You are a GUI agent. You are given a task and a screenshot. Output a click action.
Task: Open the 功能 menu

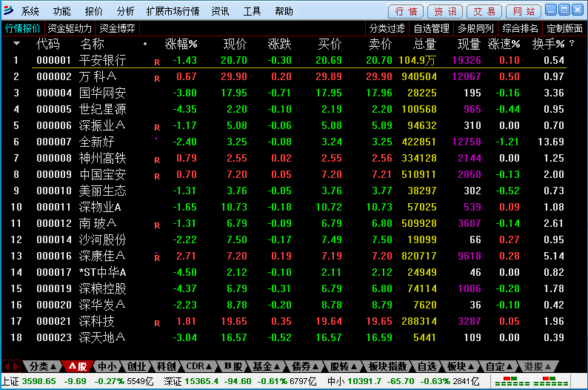[x=62, y=11]
